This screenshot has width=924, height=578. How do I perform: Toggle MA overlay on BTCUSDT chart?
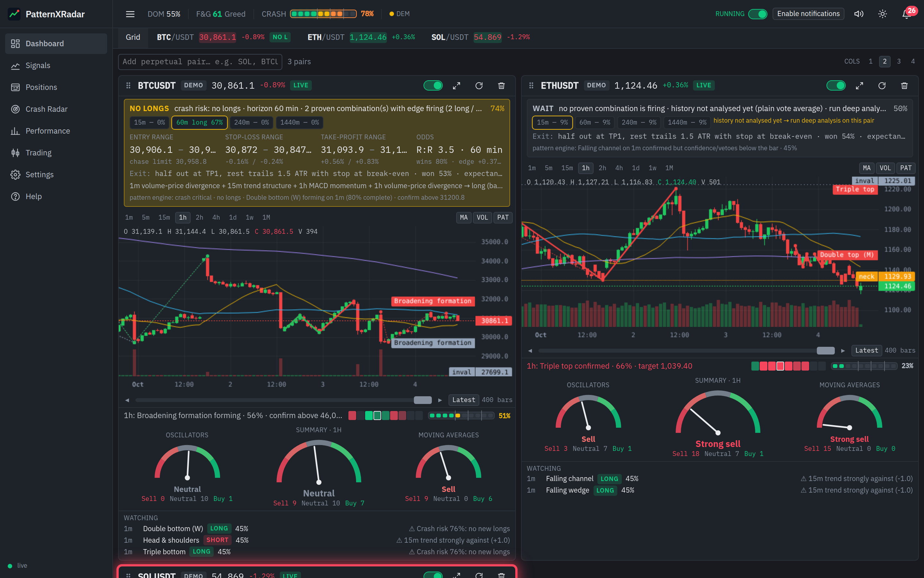(x=464, y=217)
